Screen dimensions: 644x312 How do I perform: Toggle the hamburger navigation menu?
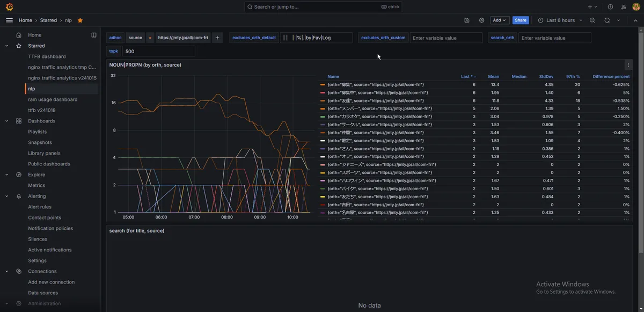pos(9,20)
